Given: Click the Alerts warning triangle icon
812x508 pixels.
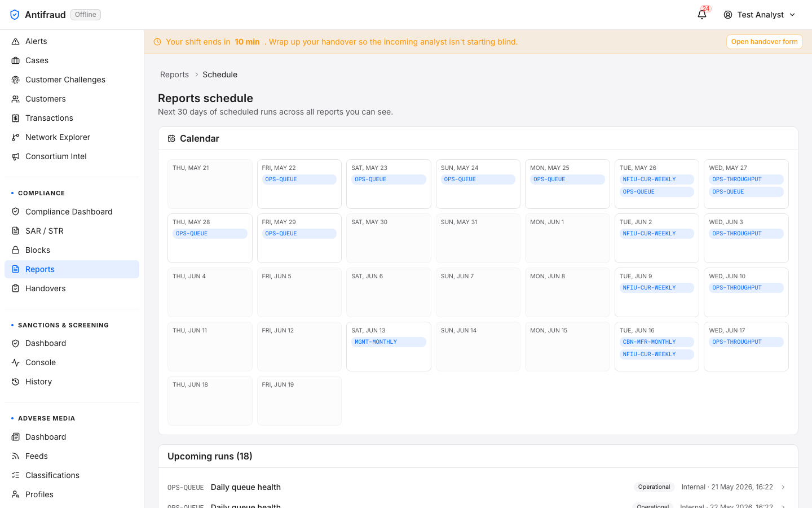Looking at the screenshot, I should pyautogui.click(x=16, y=41).
